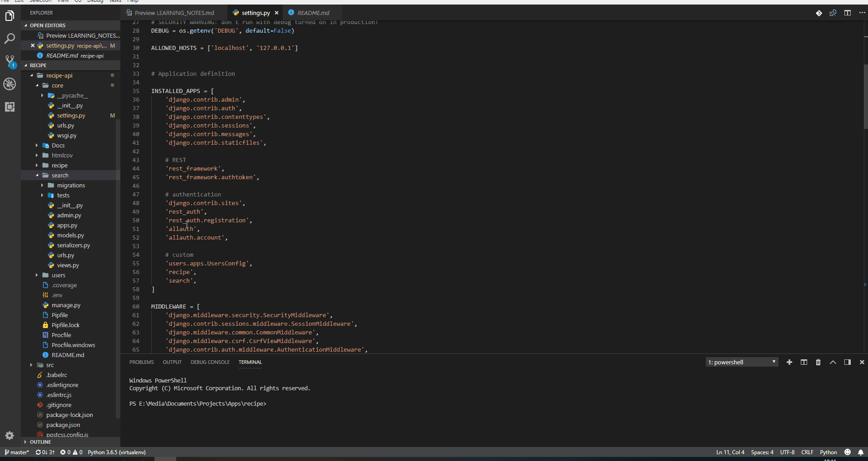Maximize the terminal panel

[833, 362]
